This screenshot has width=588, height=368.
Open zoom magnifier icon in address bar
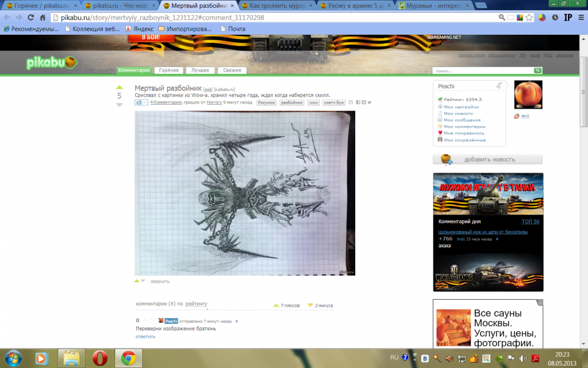click(x=502, y=18)
